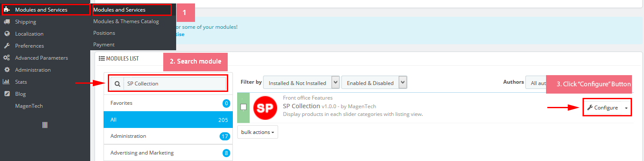This screenshot has height=161, width=644.
Task: Tick the SP Collection module checkbox
Action: [x=244, y=107]
